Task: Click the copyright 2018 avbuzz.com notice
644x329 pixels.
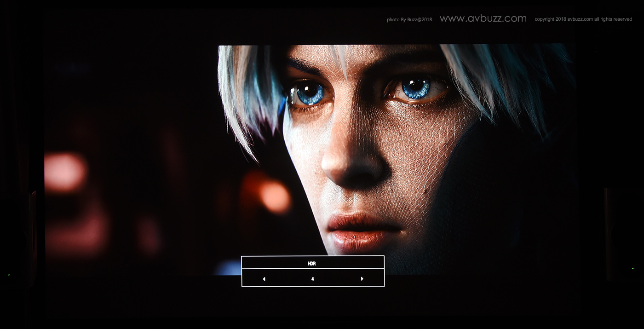Action: click(583, 19)
